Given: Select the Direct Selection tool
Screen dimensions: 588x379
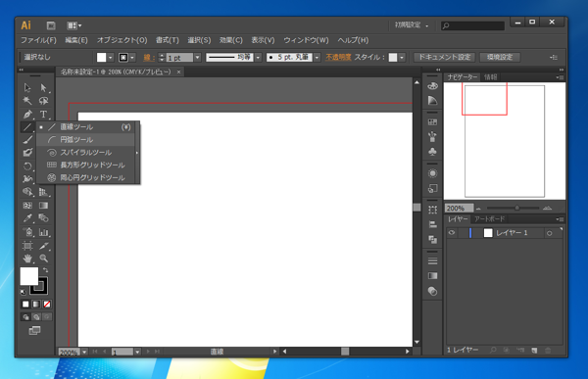Looking at the screenshot, I should pos(43,88).
